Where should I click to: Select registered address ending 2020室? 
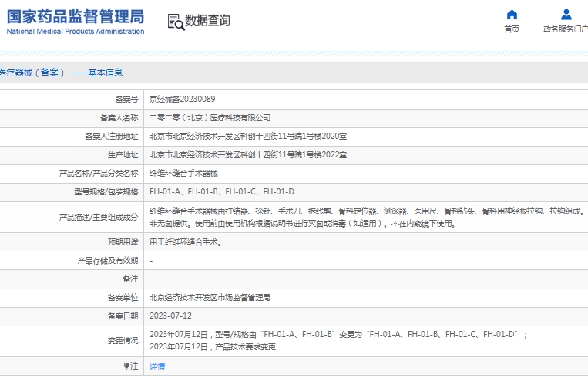pos(248,137)
